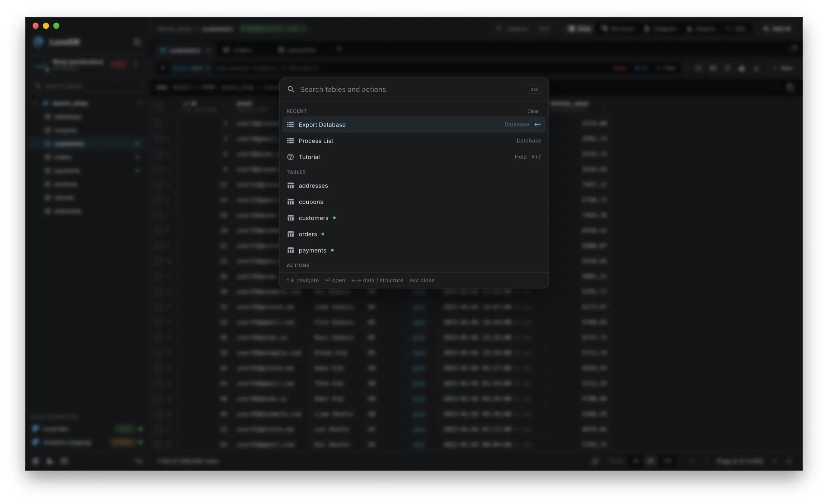Click the customers table icon
The image size is (828, 504).
[x=290, y=218]
